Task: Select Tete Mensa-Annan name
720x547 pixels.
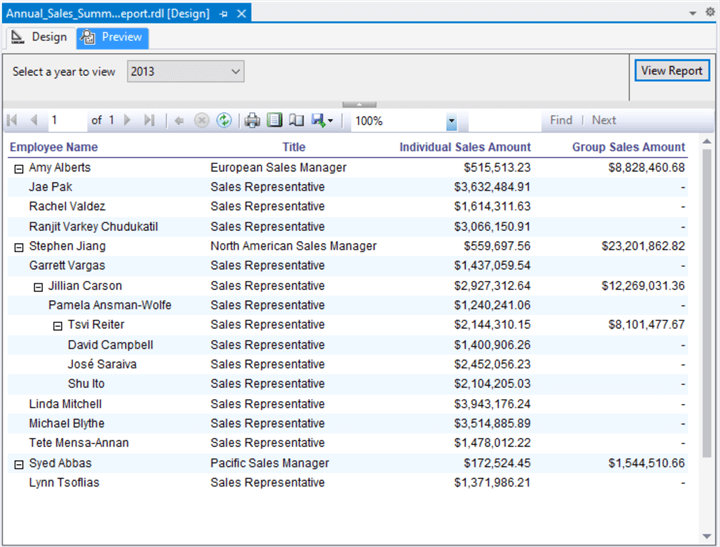Action: pyautogui.click(x=79, y=443)
